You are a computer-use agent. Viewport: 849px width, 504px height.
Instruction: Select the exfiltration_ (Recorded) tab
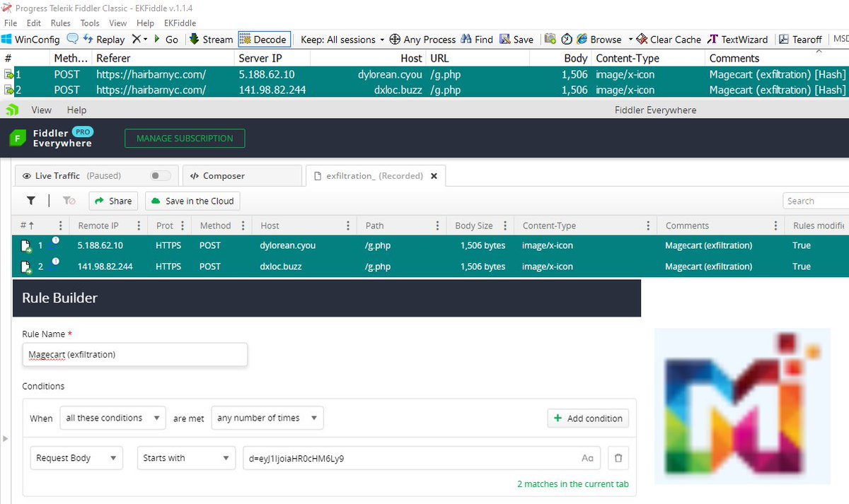coord(374,176)
